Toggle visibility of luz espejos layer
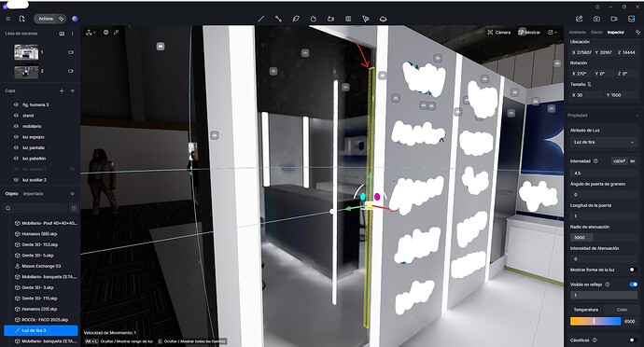644x347 pixels. point(16,137)
